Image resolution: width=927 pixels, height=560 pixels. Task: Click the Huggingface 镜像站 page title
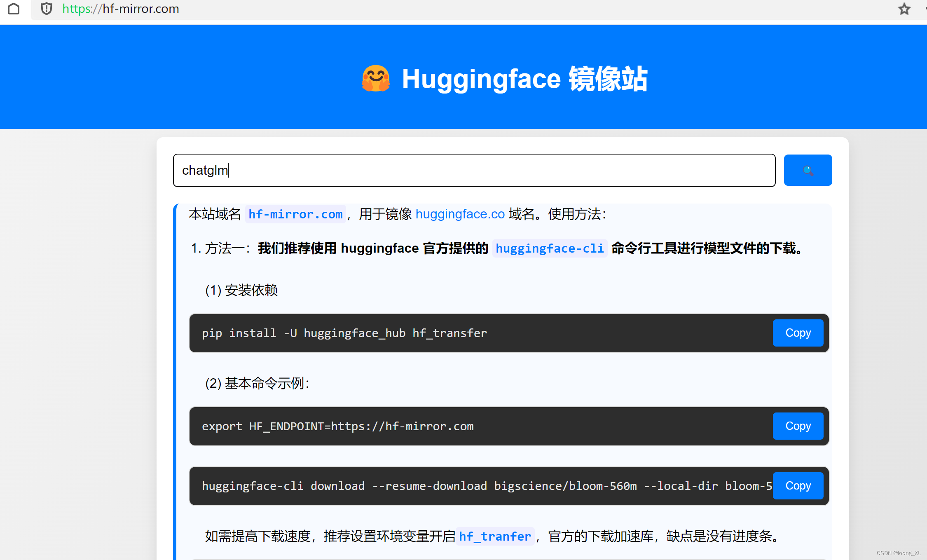[x=523, y=78]
